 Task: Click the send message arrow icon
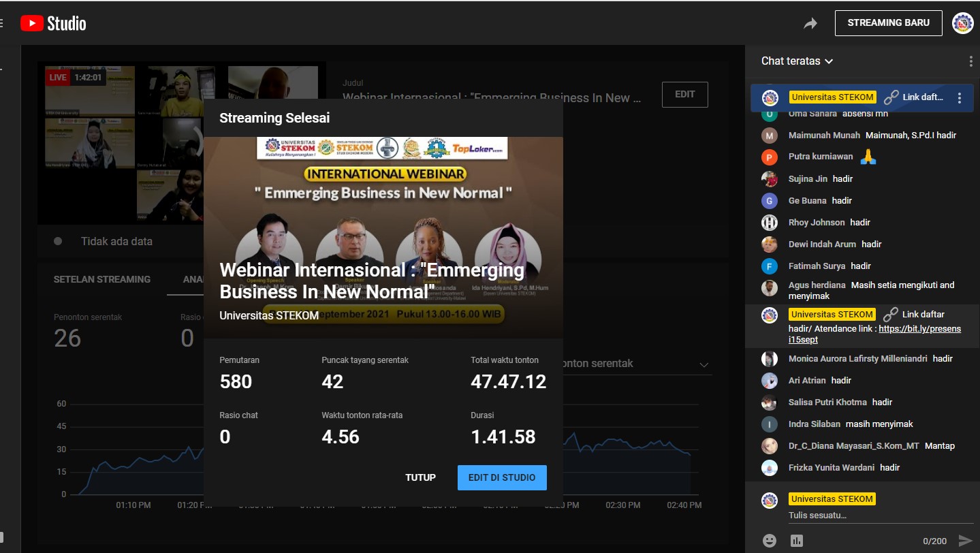click(x=965, y=541)
